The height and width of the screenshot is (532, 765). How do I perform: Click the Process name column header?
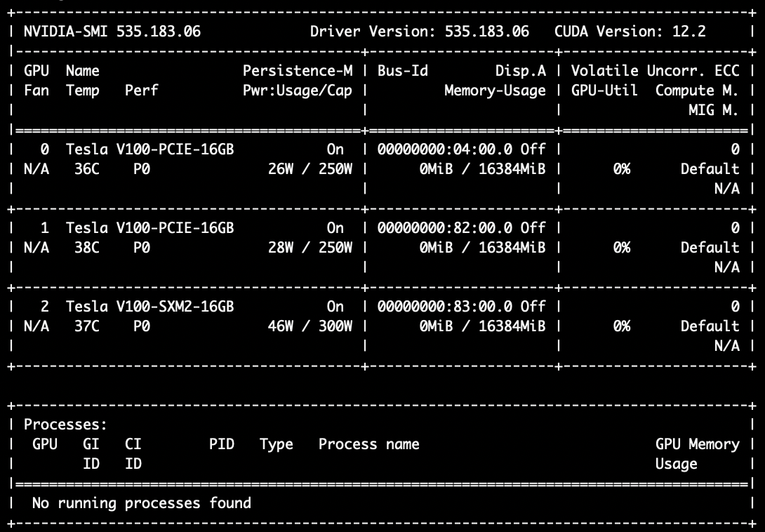(369, 445)
